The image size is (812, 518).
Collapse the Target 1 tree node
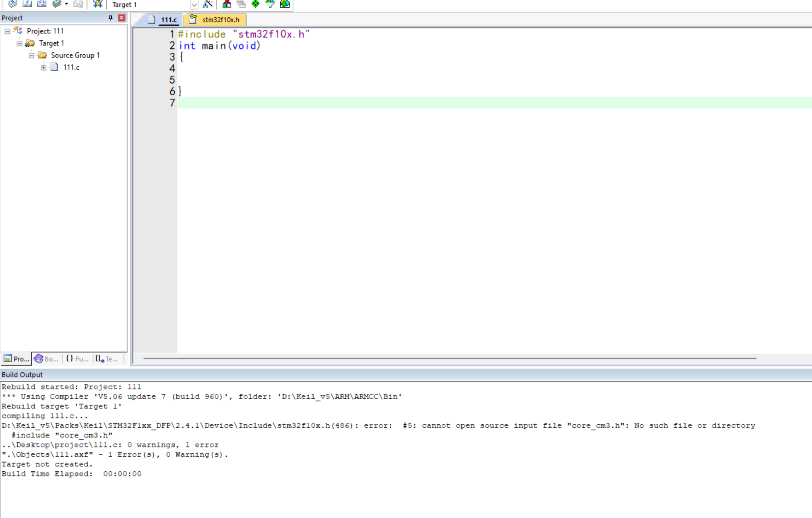click(19, 43)
